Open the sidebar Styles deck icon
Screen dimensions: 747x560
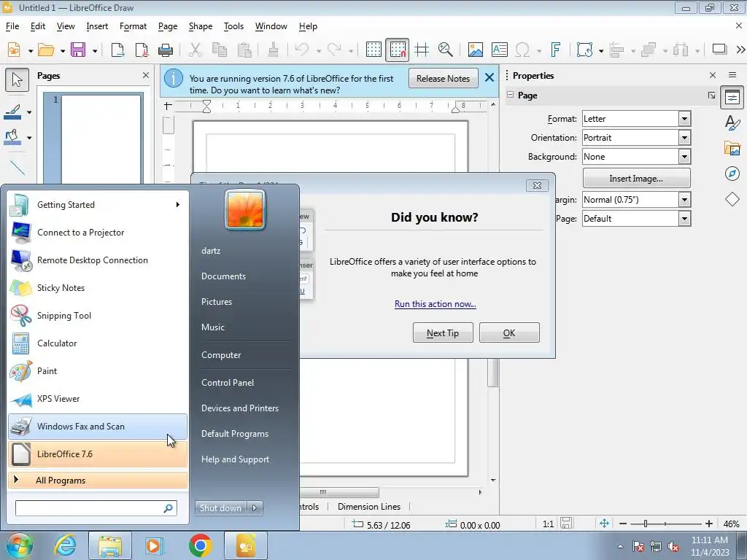[732, 122]
